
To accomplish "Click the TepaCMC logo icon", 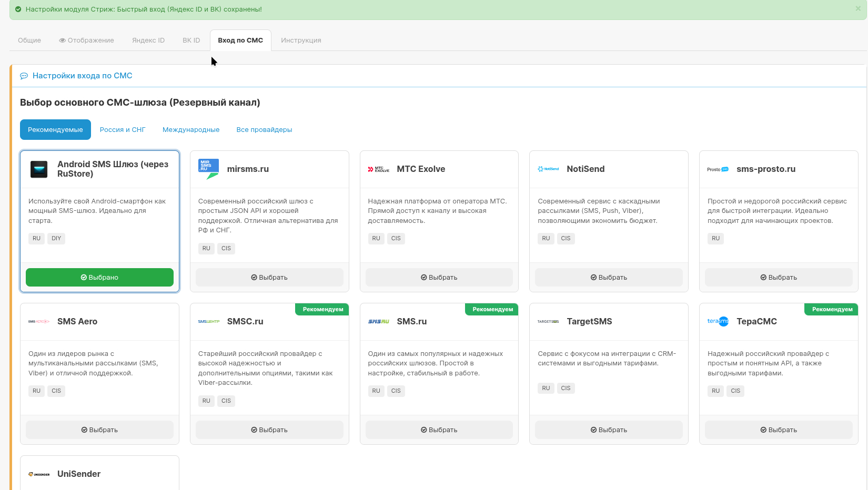I will [718, 322].
